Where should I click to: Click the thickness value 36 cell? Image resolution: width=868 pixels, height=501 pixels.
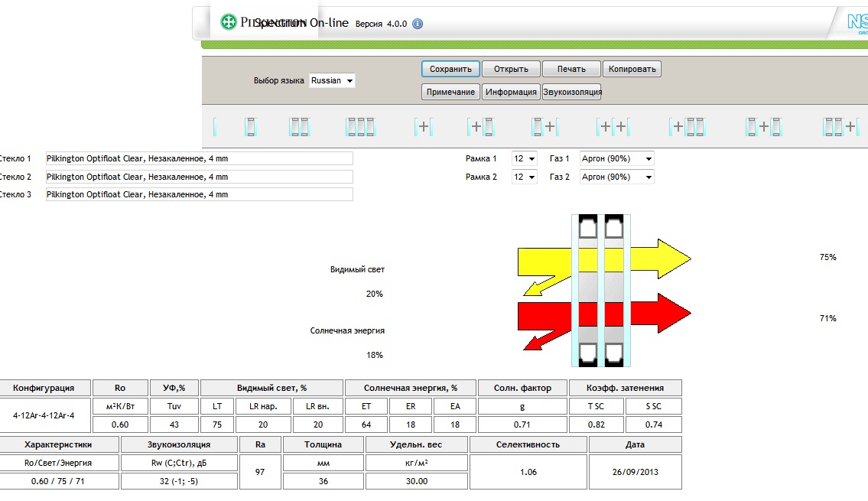[323, 481]
